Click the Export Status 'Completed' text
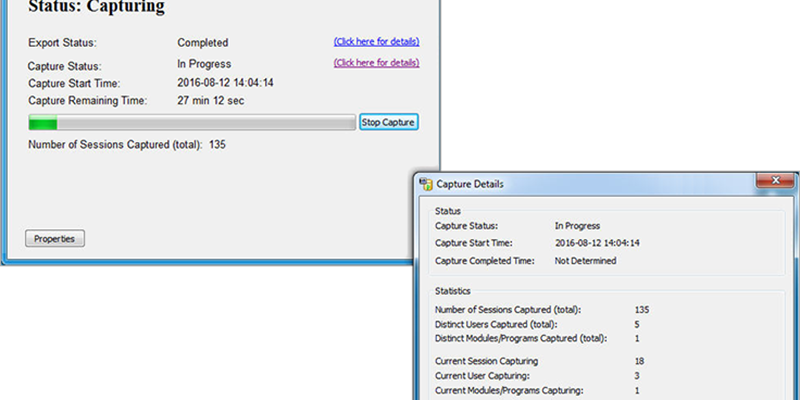Viewport: 800px width, 400px height. pyautogui.click(x=202, y=43)
